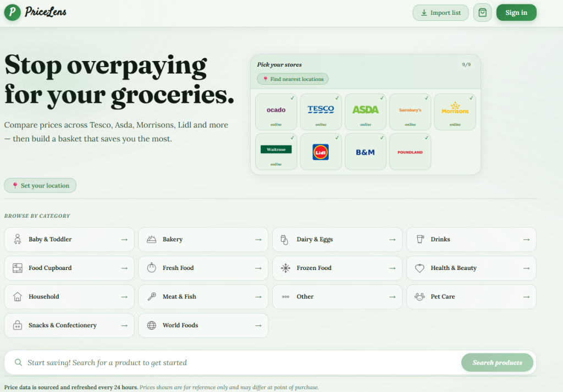Uncheck the Lidl tile checkmark
This screenshot has height=392, width=563.
point(337,137)
